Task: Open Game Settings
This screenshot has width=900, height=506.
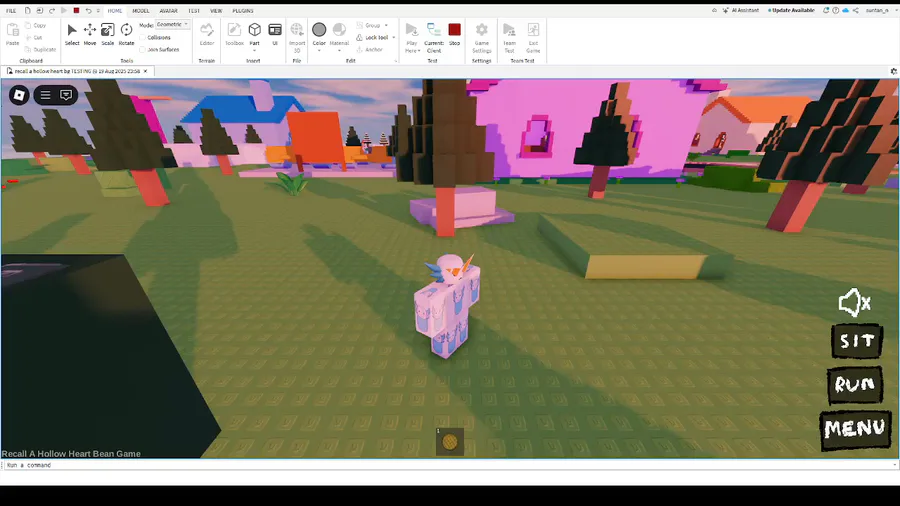Action: tap(482, 37)
